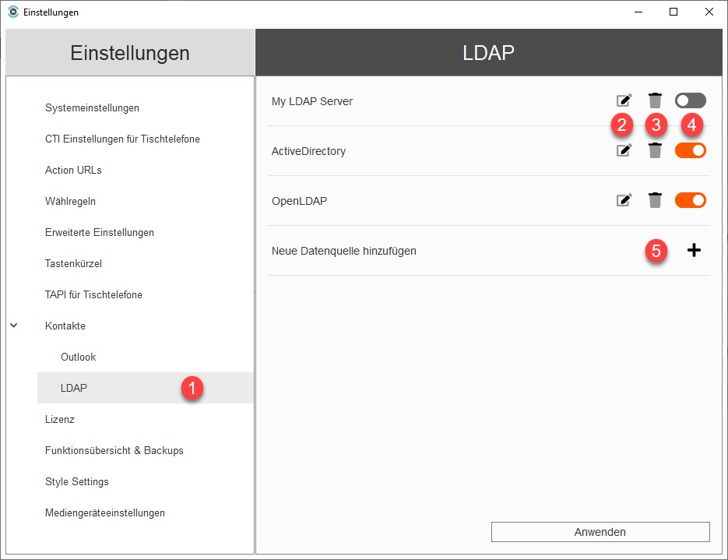This screenshot has width=728, height=560.
Task: Delete the ActiveDirectory data source
Action: tap(655, 150)
